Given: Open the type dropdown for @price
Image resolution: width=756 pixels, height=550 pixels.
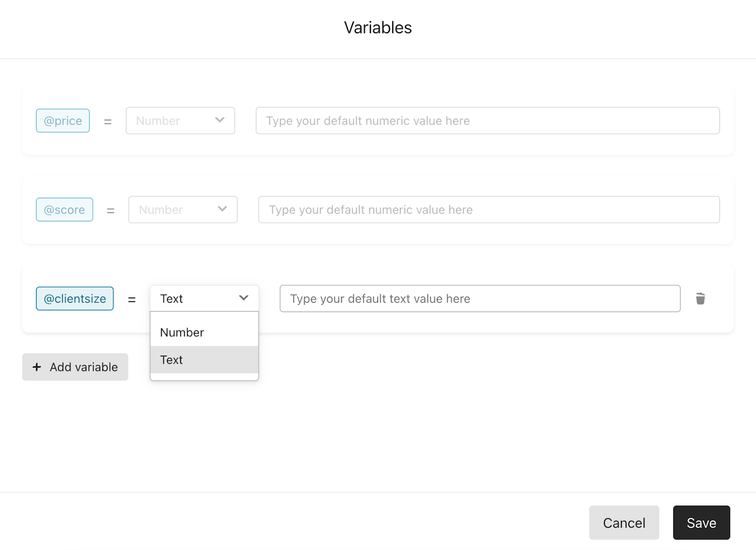Looking at the screenshot, I should coord(180,120).
